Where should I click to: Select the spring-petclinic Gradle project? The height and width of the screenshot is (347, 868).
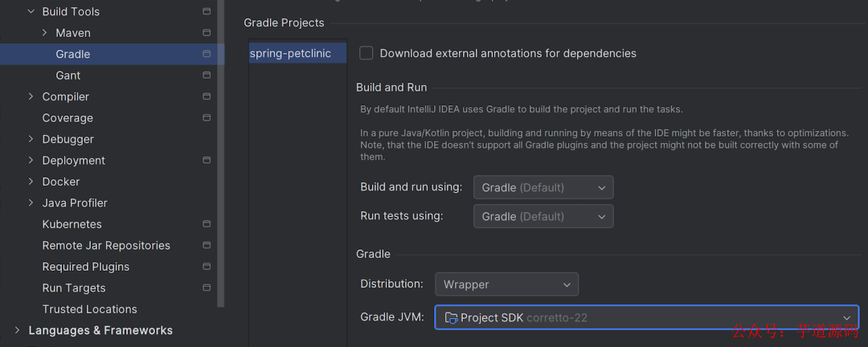click(x=291, y=54)
